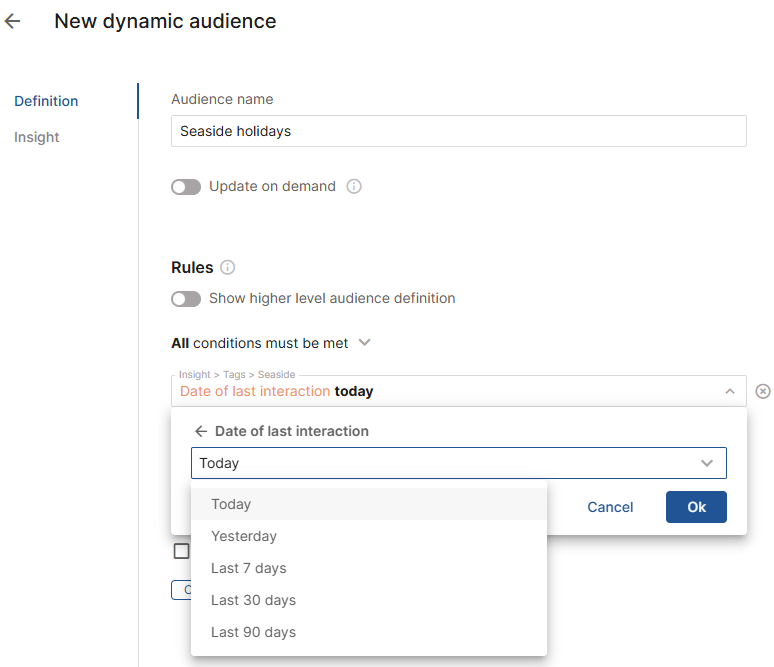Go back from Date of last interaction panel

click(201, 431)
